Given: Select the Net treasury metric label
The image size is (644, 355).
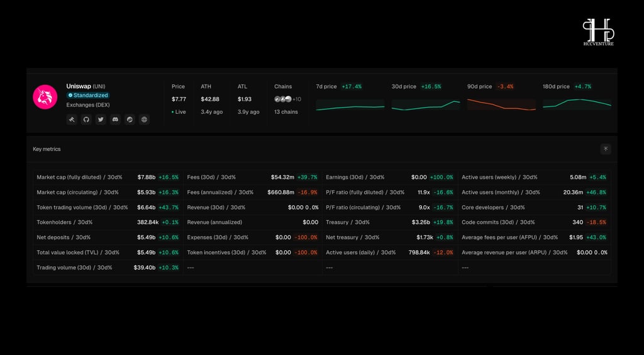Looking at the screenshot, I should pyautogui.click(x=353, y=237).
